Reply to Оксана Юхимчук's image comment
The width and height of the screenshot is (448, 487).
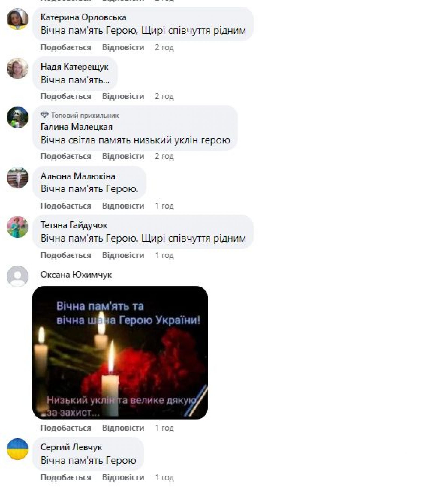pos(123,428)
